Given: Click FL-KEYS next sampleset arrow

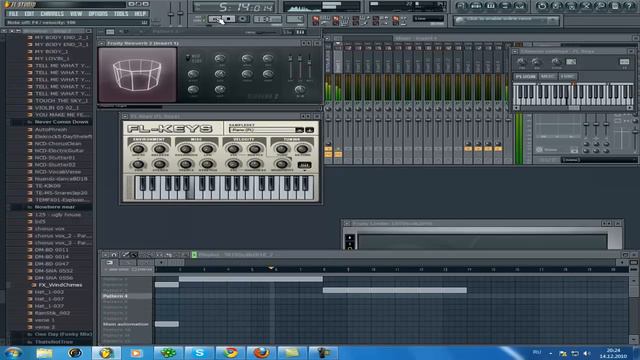Looking at the screenshot, I should tap(309, 130).
